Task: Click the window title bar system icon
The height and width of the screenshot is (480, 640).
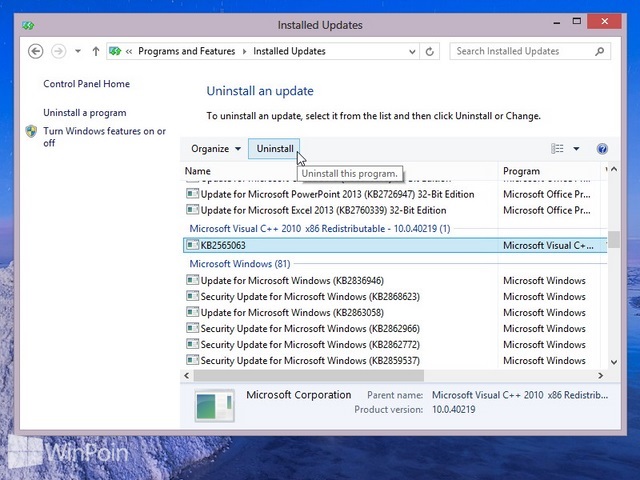Action: pyautogui.click(x=28, y=26)
